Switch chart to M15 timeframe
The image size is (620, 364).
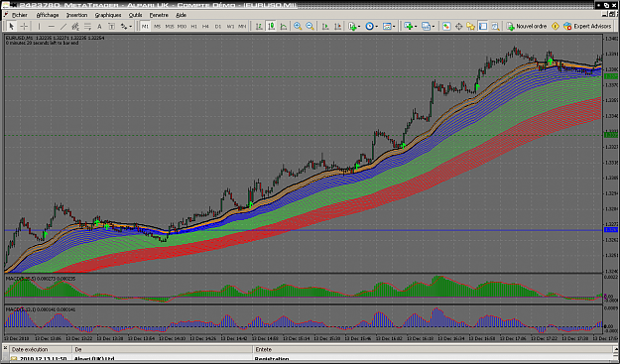click(x=170, y=27)
